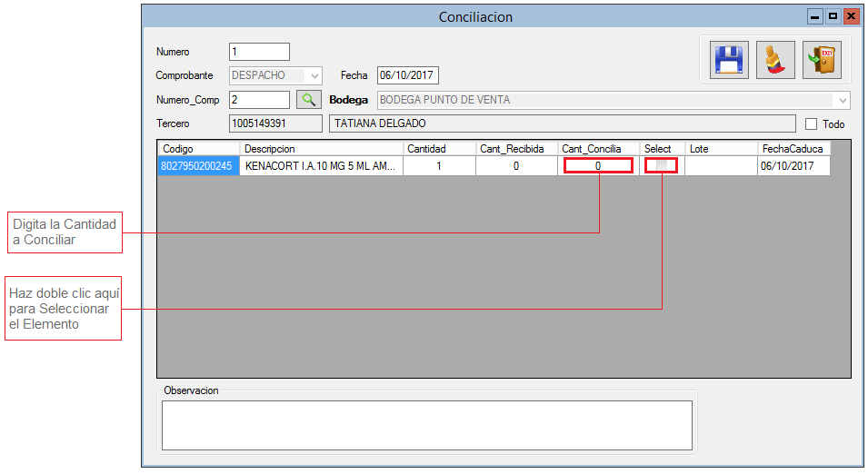868x474 pixels.
Task: Open the Bodega dropdown list
Action: tap(843, 100)
